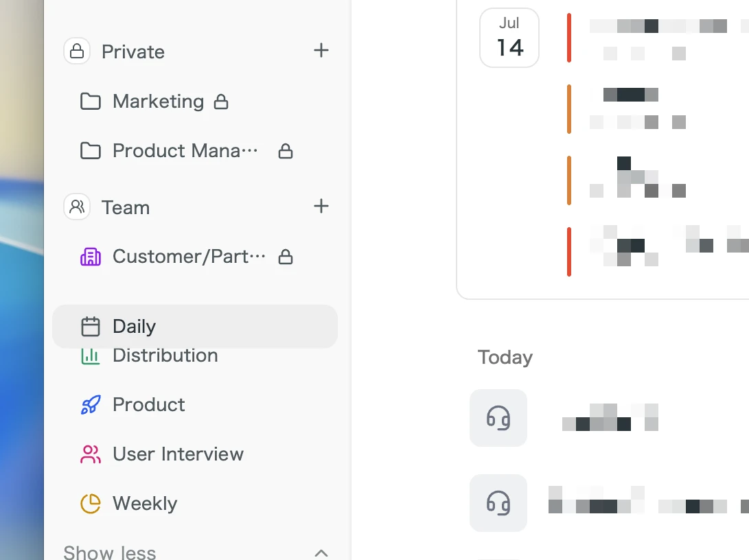Open the second headset recording under Today
This screenshot has width=749, height=560.
click(x=498, y=503)
